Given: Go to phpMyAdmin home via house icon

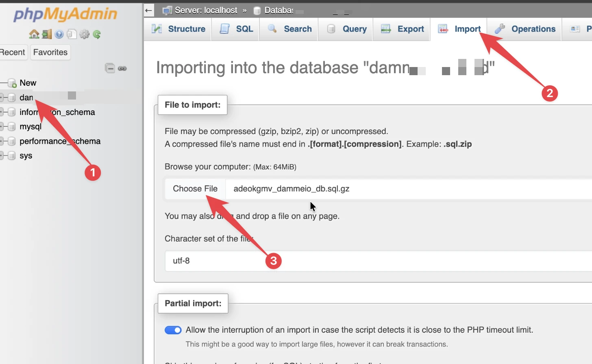Looking at the screenshot, I should click(x=34, y=34).
